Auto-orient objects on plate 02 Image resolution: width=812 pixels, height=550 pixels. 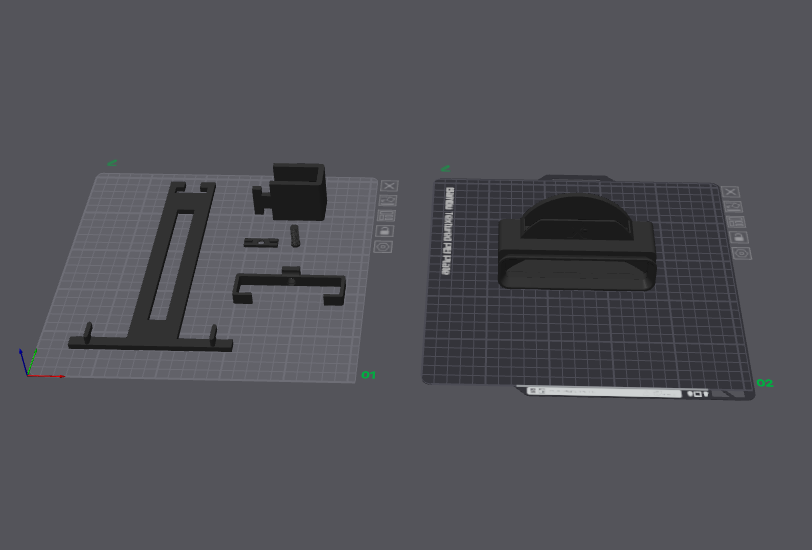733,207
